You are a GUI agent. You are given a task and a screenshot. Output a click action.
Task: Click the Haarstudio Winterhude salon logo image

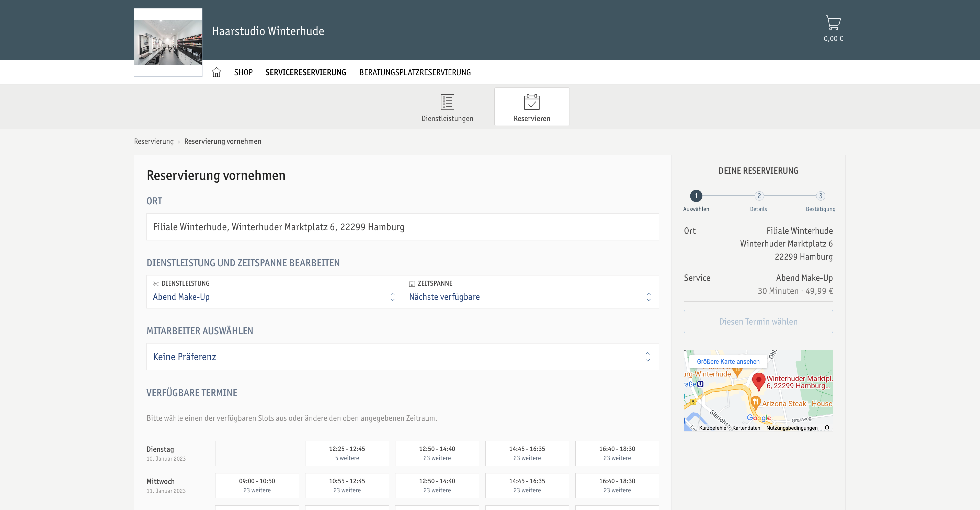tap(168, 42)
